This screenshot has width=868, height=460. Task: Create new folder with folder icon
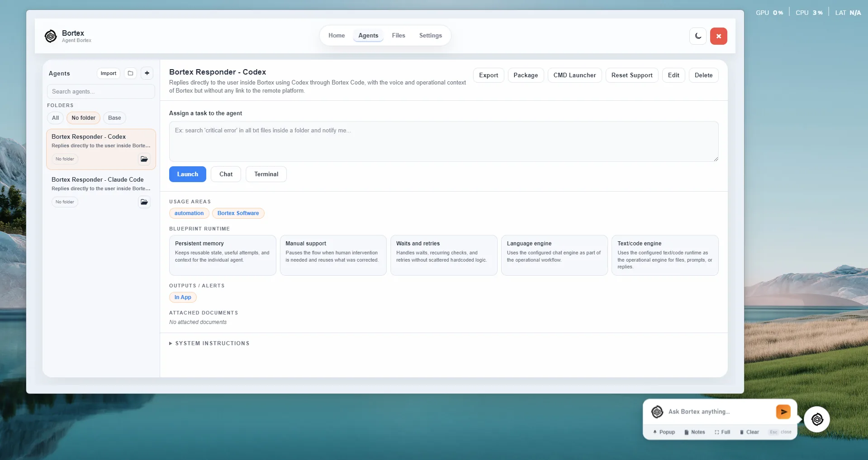click(130, 73)
